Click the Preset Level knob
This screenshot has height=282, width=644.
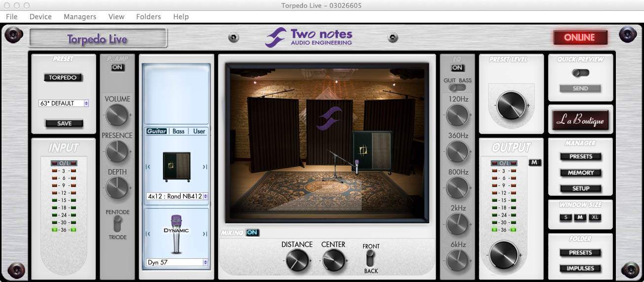click(x=511, y=105)
